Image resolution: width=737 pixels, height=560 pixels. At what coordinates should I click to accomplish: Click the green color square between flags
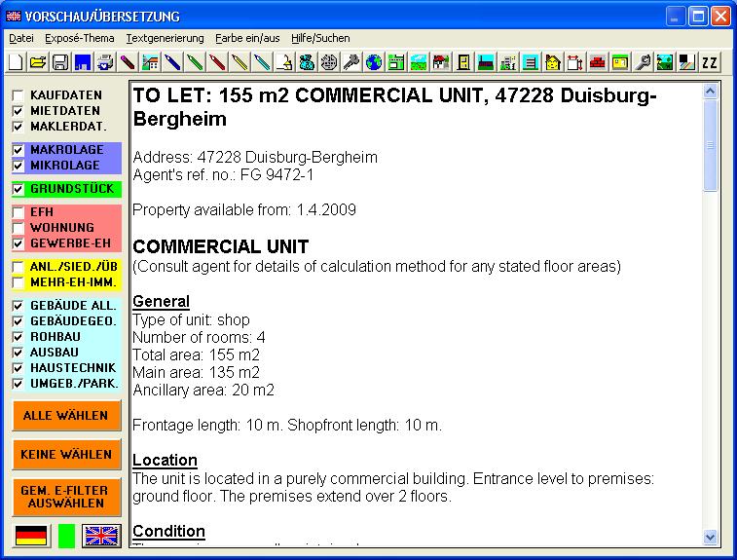coord(66,535)
